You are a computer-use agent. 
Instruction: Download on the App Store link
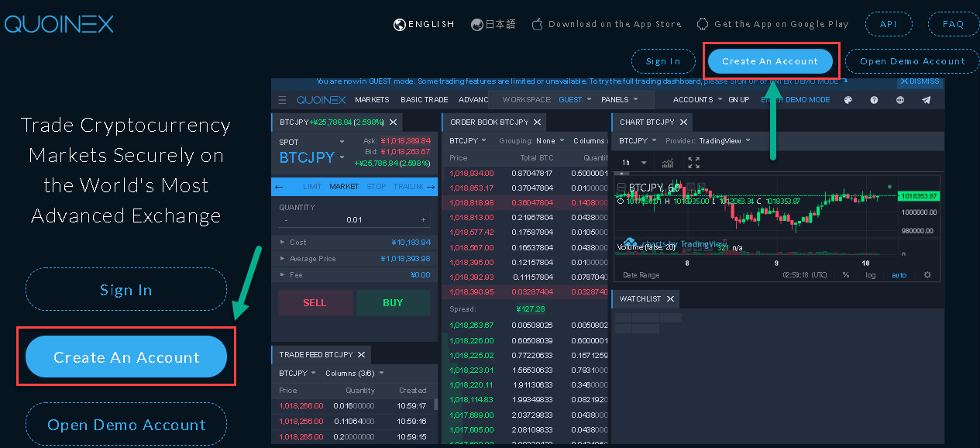(x=607, y=24)
